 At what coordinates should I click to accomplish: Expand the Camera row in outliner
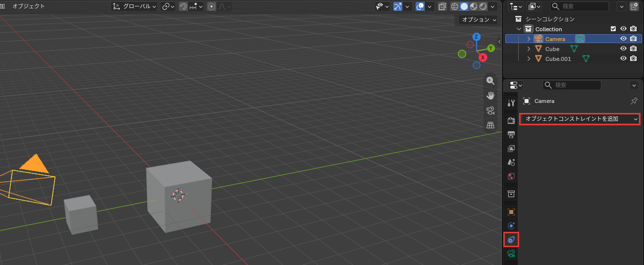(x=529, y=39)
